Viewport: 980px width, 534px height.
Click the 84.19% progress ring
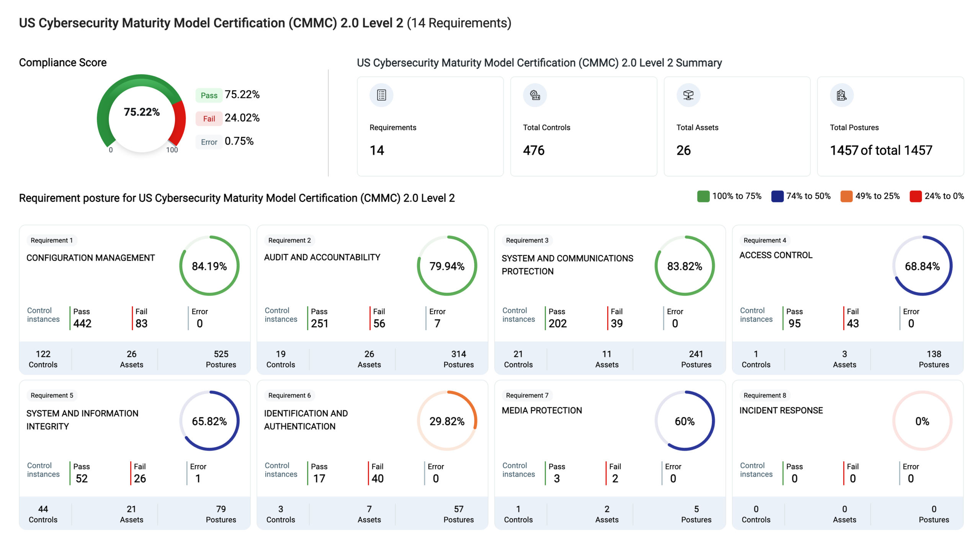click(209, 265)
